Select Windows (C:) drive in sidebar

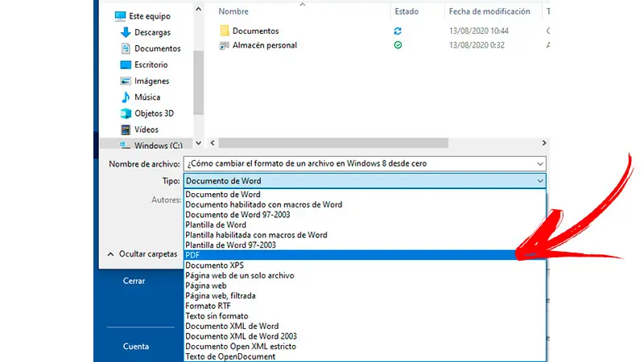(158, 146)
